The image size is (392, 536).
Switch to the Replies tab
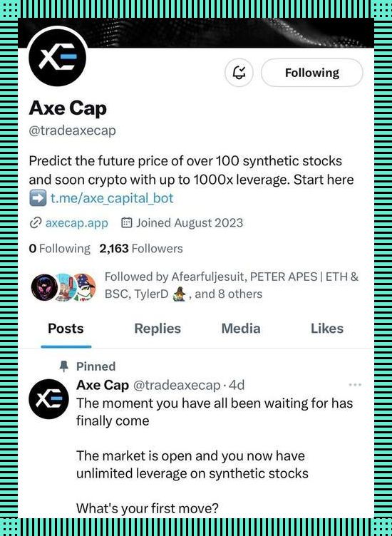click(x=158, y=329)
